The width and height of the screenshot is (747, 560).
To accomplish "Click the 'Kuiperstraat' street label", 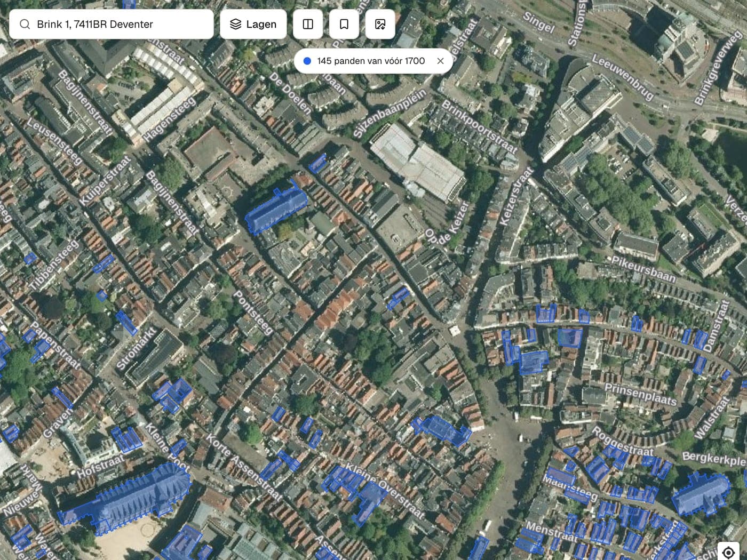I will (x=105, y=180).
